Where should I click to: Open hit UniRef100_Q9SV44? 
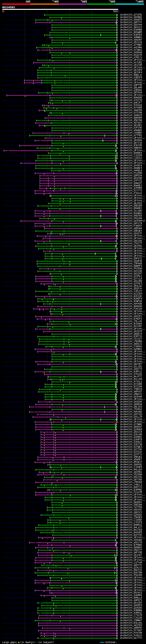coord(131,25)
